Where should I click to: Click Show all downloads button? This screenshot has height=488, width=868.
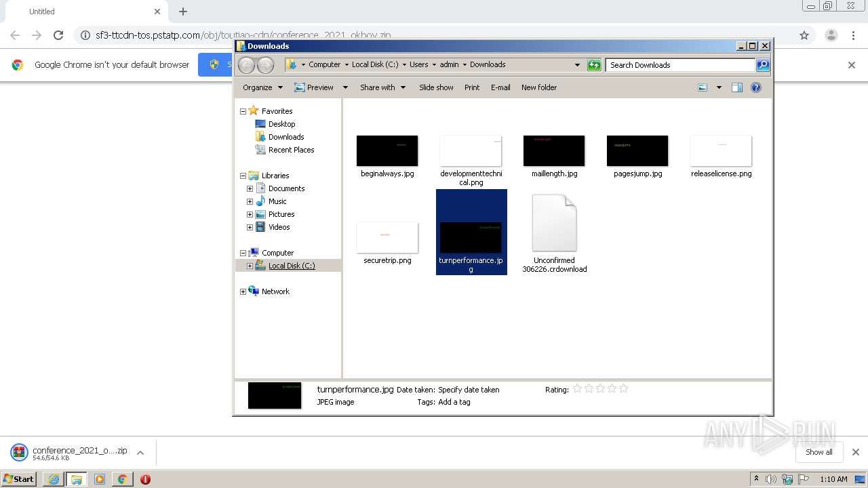click(818, 452)
